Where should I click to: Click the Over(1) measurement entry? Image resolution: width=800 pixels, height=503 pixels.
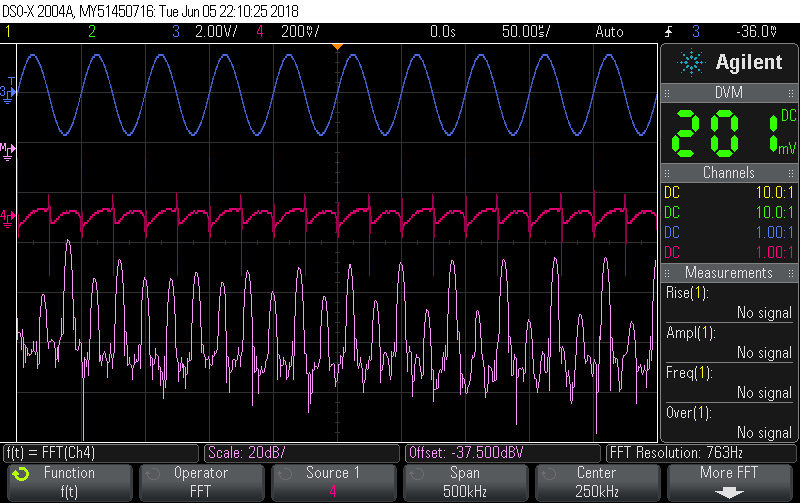pos(729,422)
